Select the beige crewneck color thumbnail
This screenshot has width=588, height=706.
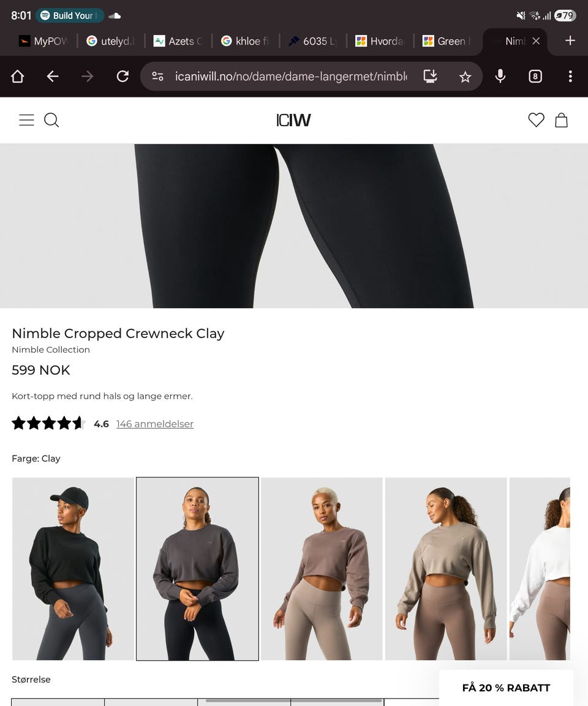click(x=446, y=569)
